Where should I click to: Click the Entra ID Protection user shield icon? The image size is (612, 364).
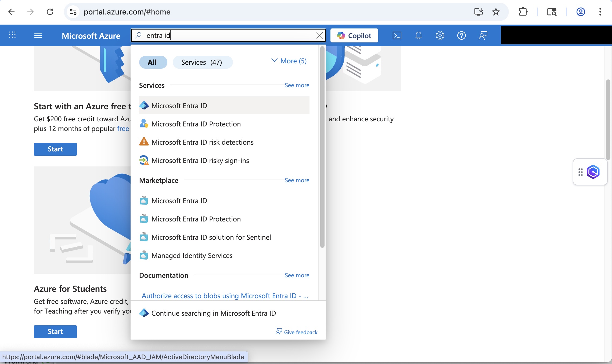144,124
